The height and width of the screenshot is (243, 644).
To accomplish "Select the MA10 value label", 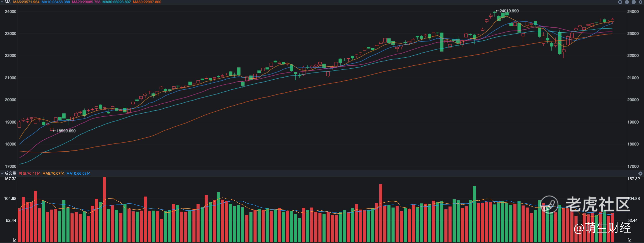I will [55, 2].
